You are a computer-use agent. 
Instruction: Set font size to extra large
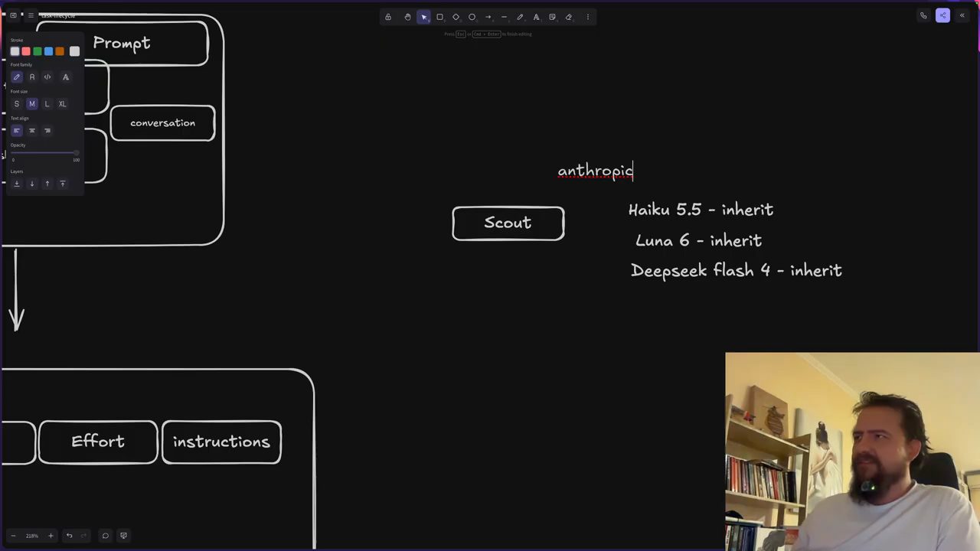pos(62,104)
